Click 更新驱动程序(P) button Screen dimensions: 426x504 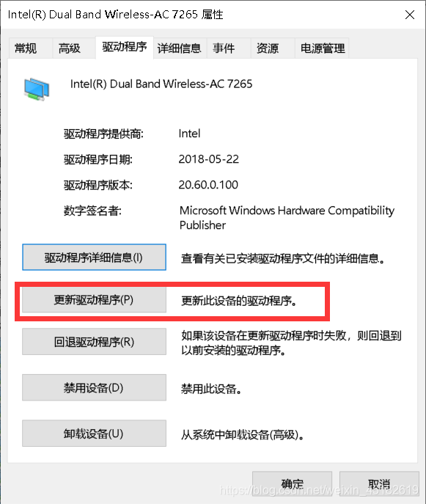click(x=94, y=299)
